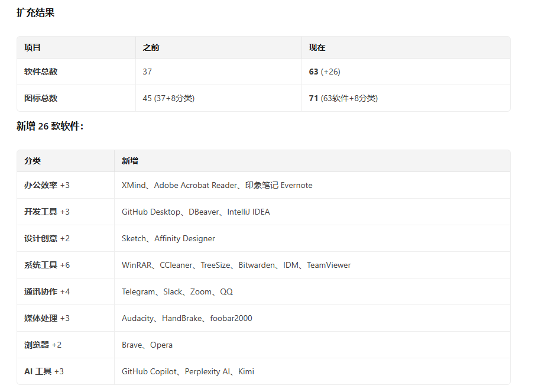Image resolution: width=535 pixels, height=392 pixels.
Task: Click the 新增 26 款软件 heading
Action: (50, 126)
